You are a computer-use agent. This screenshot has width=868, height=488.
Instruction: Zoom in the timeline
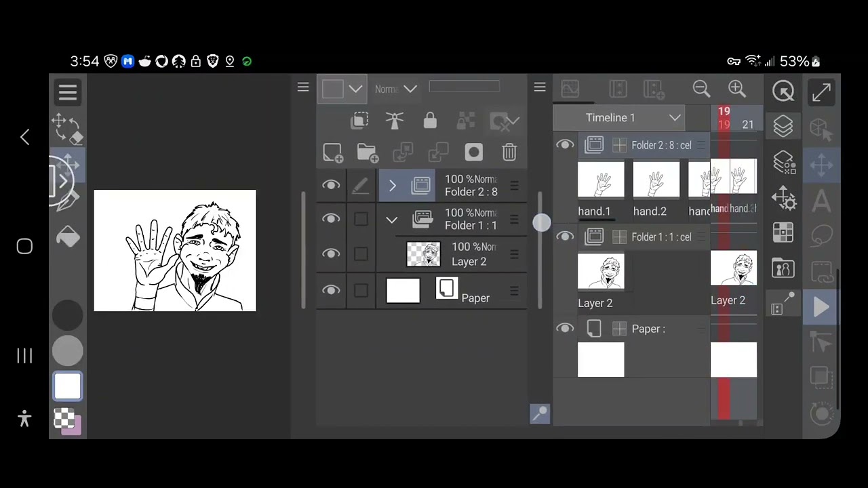[x=737, y=89]
